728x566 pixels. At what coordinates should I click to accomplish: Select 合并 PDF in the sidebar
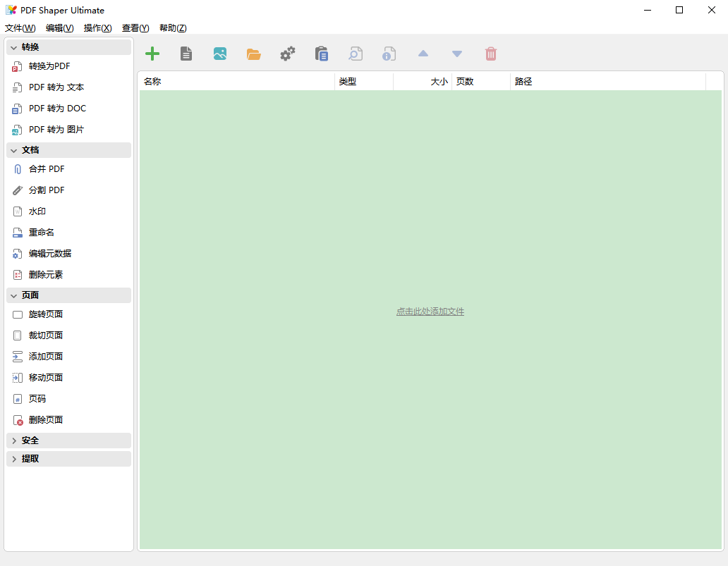pyautogui.click(x=47, y=169)
